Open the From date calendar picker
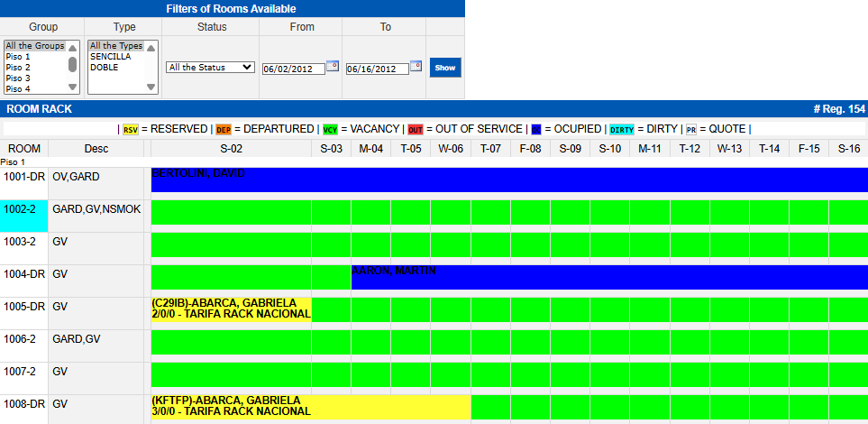 coord(332,66)
